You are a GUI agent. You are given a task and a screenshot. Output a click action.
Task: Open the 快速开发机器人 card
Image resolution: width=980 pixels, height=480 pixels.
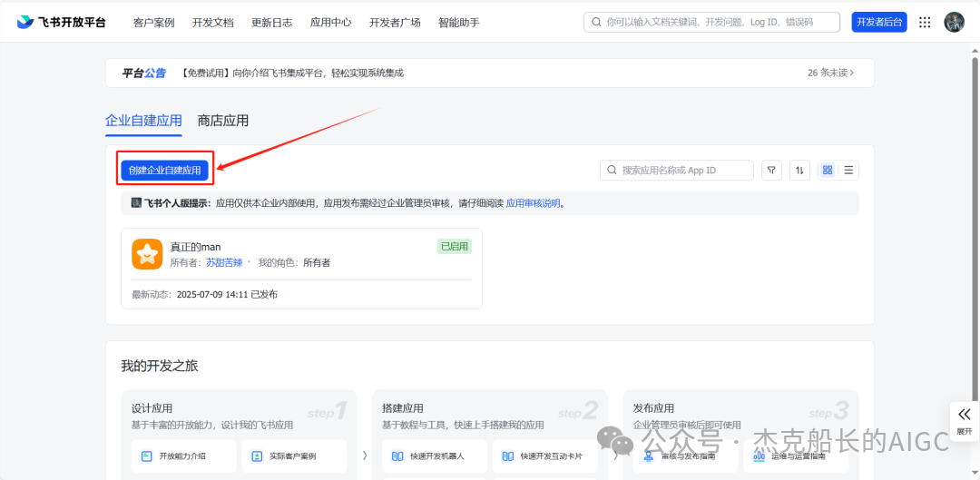tap(435, 456)
